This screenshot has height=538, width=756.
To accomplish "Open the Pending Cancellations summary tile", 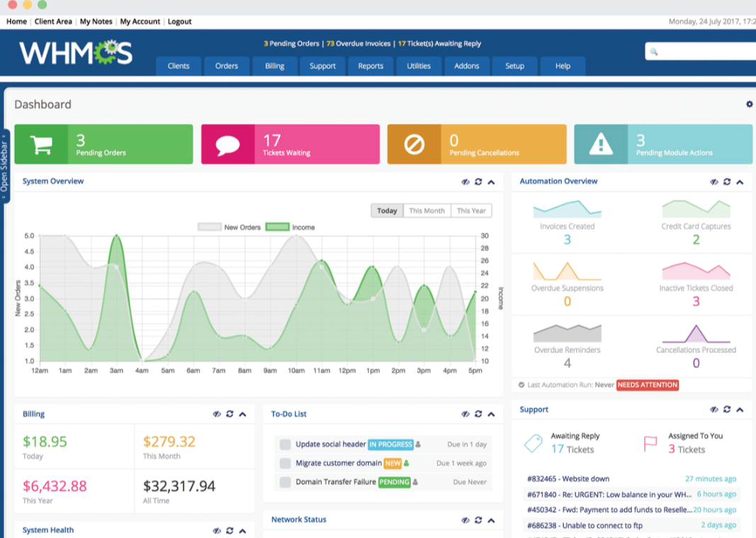I will [477, 144].
